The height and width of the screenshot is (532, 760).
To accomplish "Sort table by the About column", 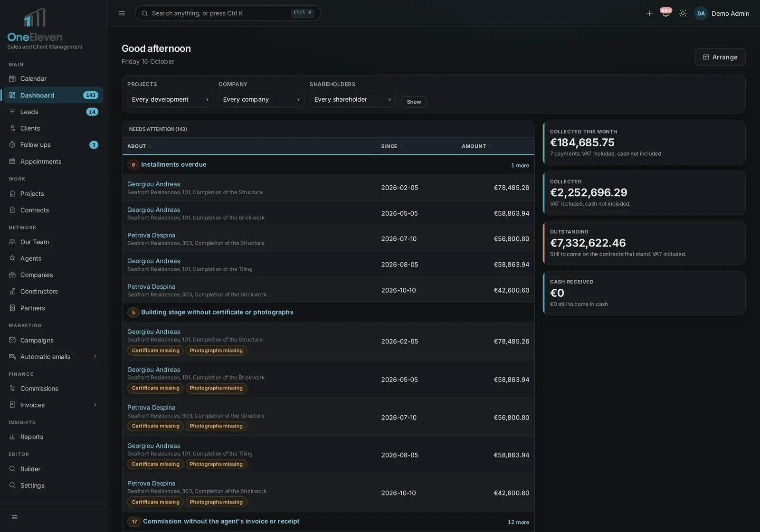I will pos(139,146).
